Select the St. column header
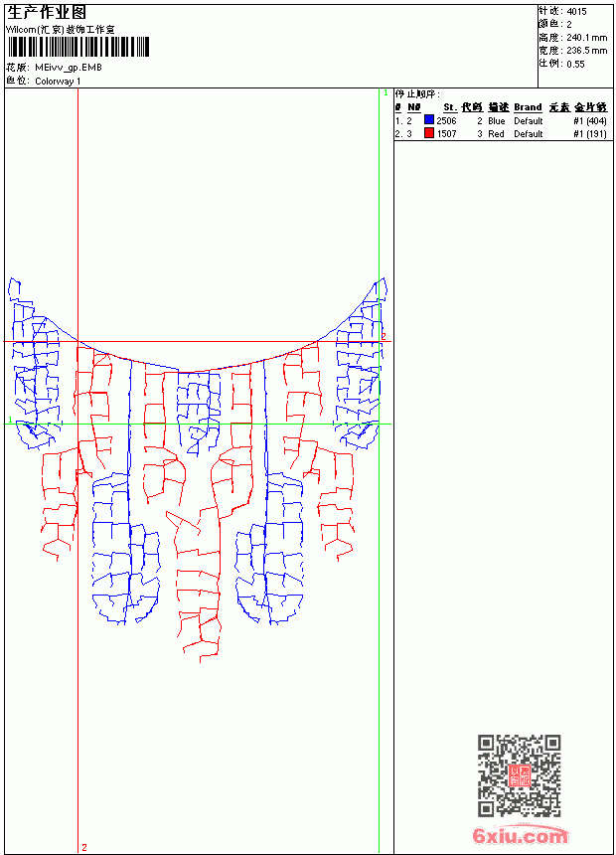Image resolution: width=616 pixels, height=855 pixels. pos(449,107)
